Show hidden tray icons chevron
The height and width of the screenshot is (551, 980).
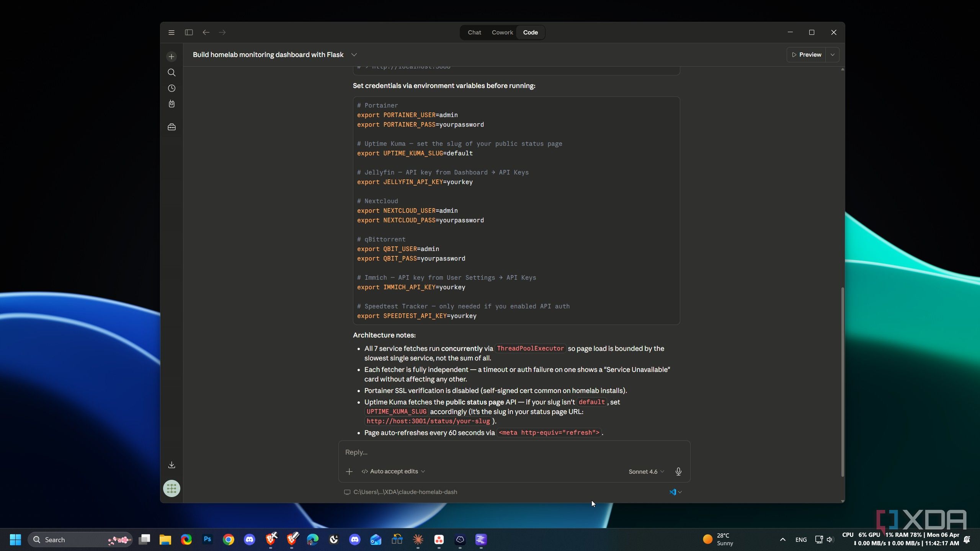click(782, 540)
